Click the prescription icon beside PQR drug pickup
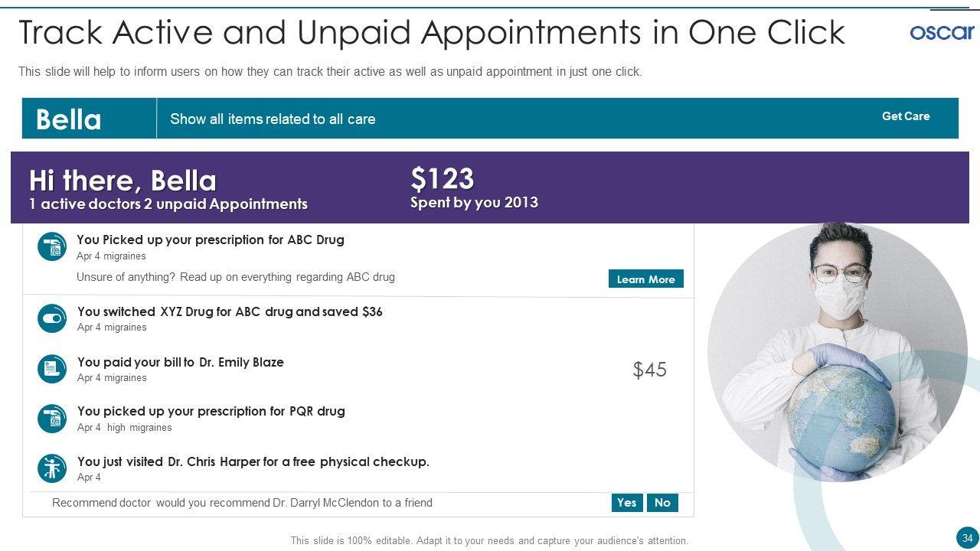This screenshot has width=980, height=551. pos(52,418)
